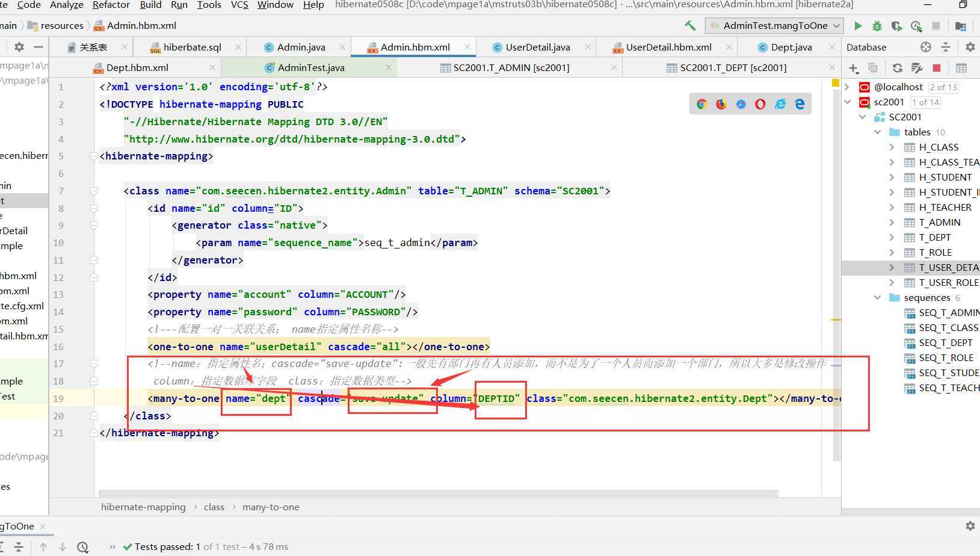Open data source properties wrench icon
Viewport: 980px width, 556px height.
click(917, 68)
